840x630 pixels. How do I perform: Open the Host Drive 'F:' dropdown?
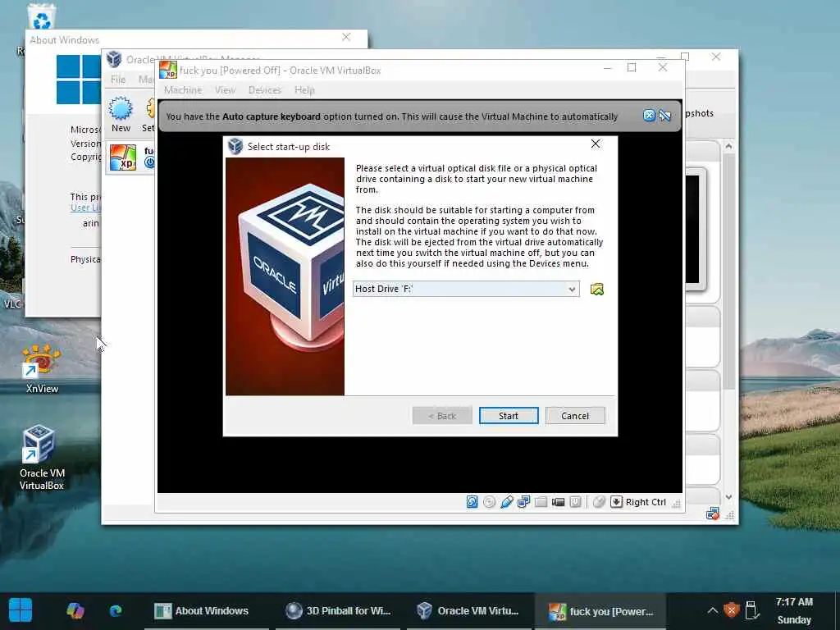click(x=466, y=289)
